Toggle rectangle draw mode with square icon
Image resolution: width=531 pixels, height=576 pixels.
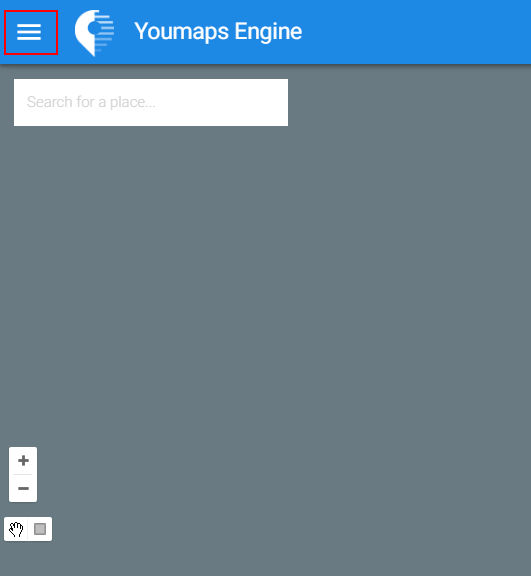pyautogui.click(x=40, y=529)
